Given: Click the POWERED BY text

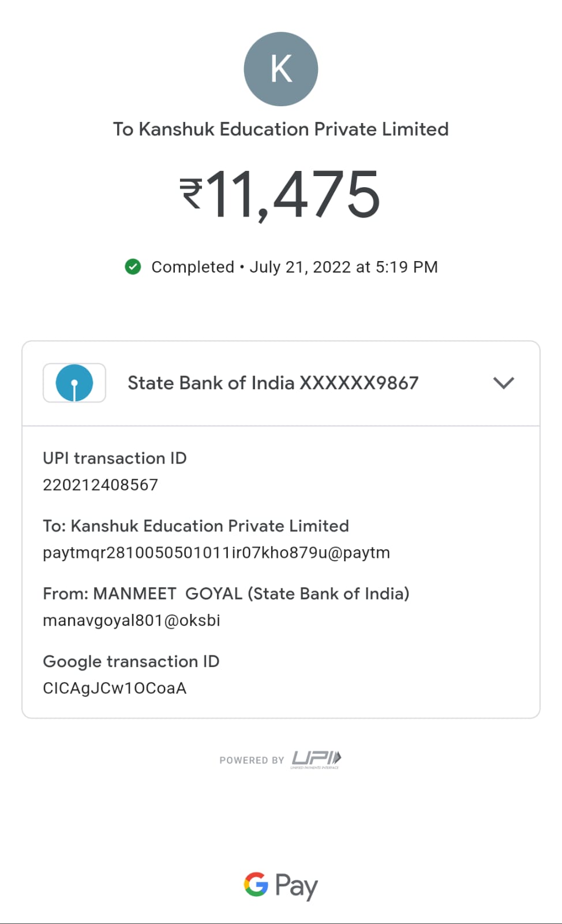Looking at the screenshot, I should pos(252,760).
